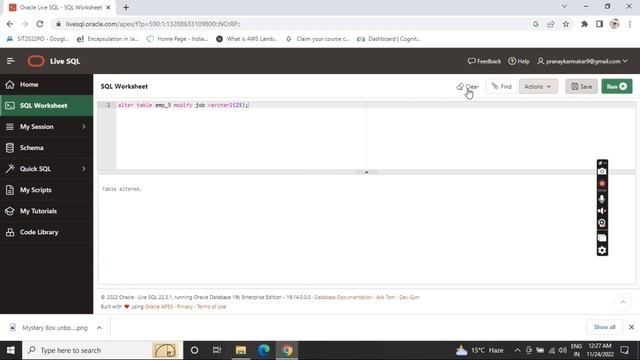This screenshot has width=640, height=360.
Task: Close the downloads bar
Action: tap(631, 327)
